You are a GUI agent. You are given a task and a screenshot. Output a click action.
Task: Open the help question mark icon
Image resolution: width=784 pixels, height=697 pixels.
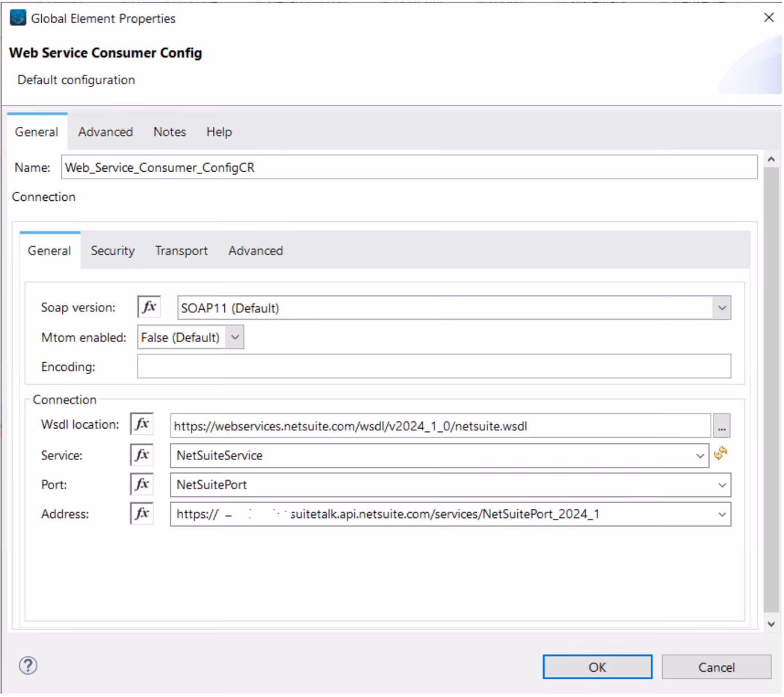pos(28,666)
